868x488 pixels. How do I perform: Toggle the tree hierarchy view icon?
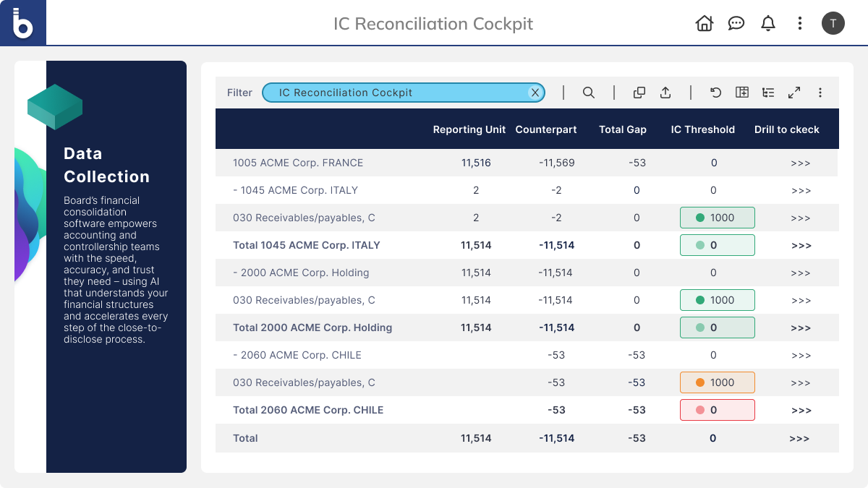click(768, 93)
